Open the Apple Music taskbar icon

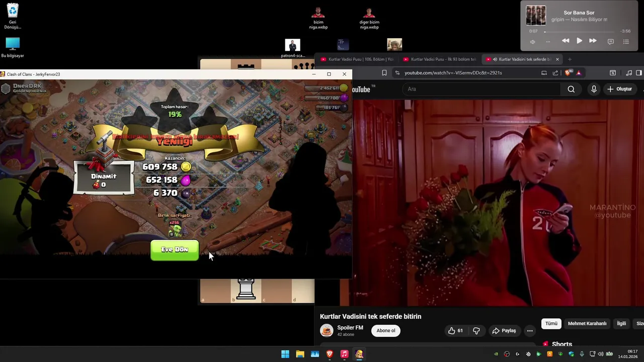pos(344,354)
